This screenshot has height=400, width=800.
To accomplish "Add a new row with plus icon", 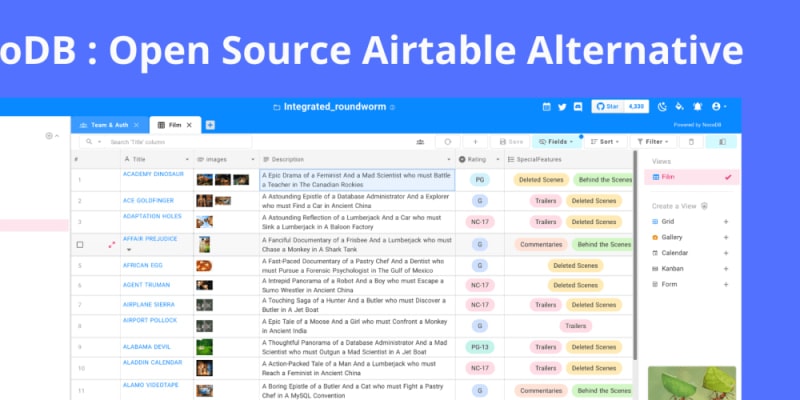I will (475, 142).
